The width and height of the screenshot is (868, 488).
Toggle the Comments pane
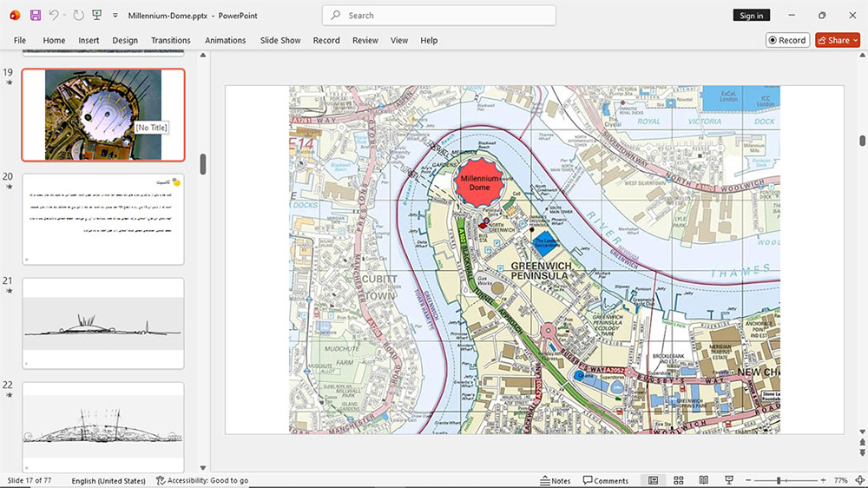pos(606,480)
